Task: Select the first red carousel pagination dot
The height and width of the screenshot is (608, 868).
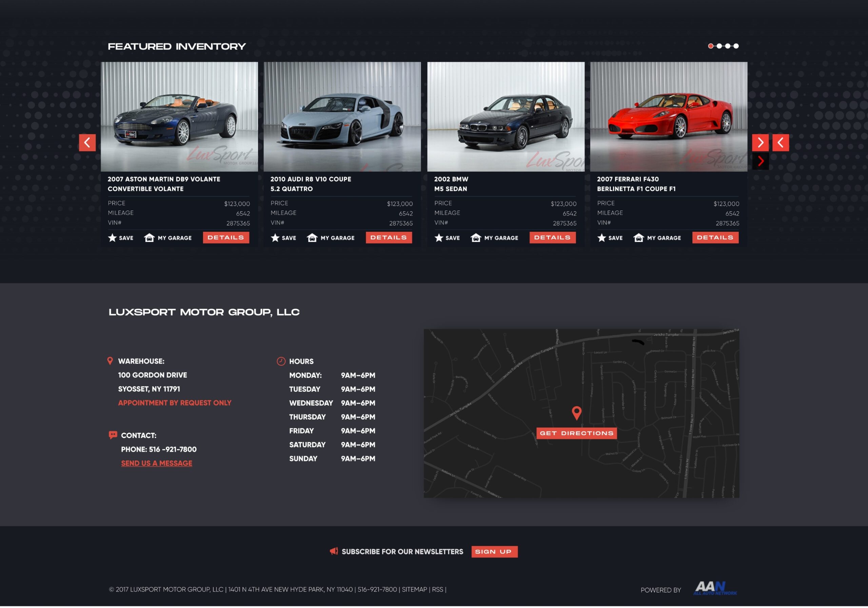Action: point(711,46)
